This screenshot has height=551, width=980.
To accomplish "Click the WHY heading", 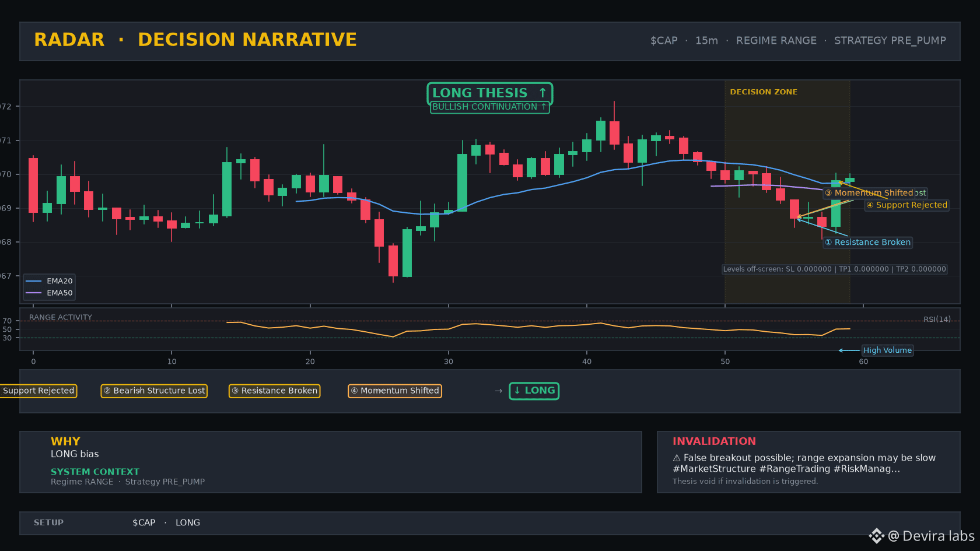I will click(65, 441).
